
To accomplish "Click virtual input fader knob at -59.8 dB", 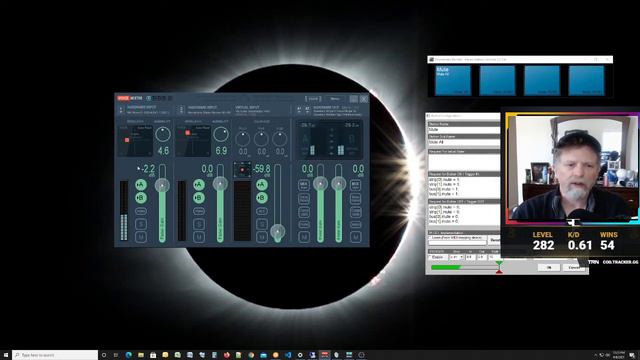I will [x=278, y=232].
